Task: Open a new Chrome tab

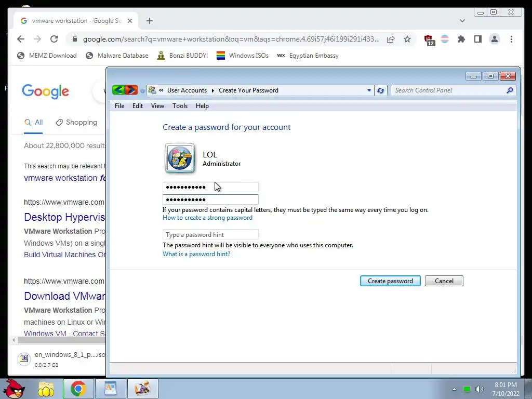Action: point(150,21)
